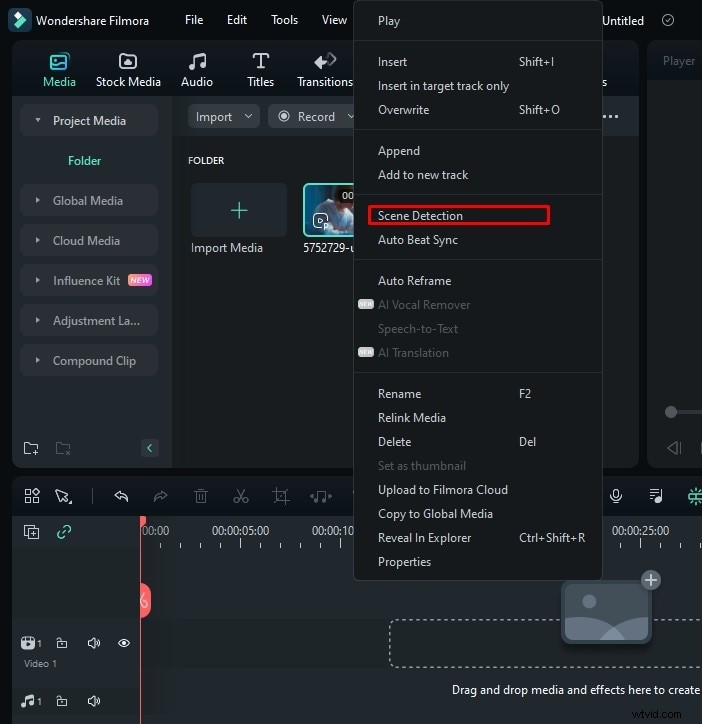This screenshot has height=724, width=702.
Task: Click the timeline trash delete icon
Action: coord(200,496)
